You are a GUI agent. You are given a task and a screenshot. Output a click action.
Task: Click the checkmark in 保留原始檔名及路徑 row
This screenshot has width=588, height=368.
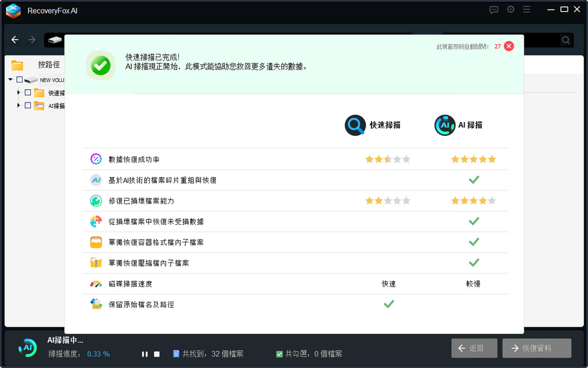389,304
